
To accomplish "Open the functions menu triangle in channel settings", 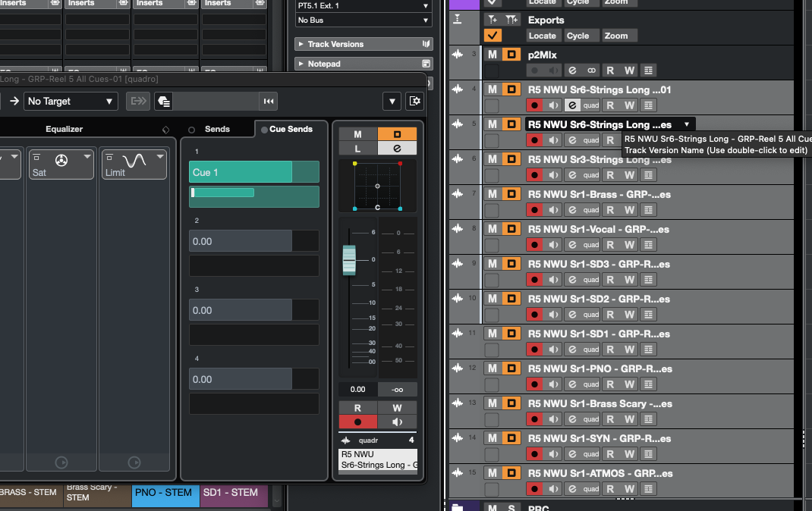I will (392, 101).
